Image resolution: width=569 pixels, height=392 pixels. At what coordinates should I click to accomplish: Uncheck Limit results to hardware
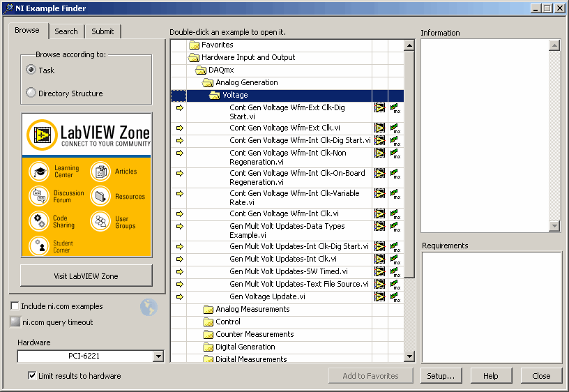(32, 375)
